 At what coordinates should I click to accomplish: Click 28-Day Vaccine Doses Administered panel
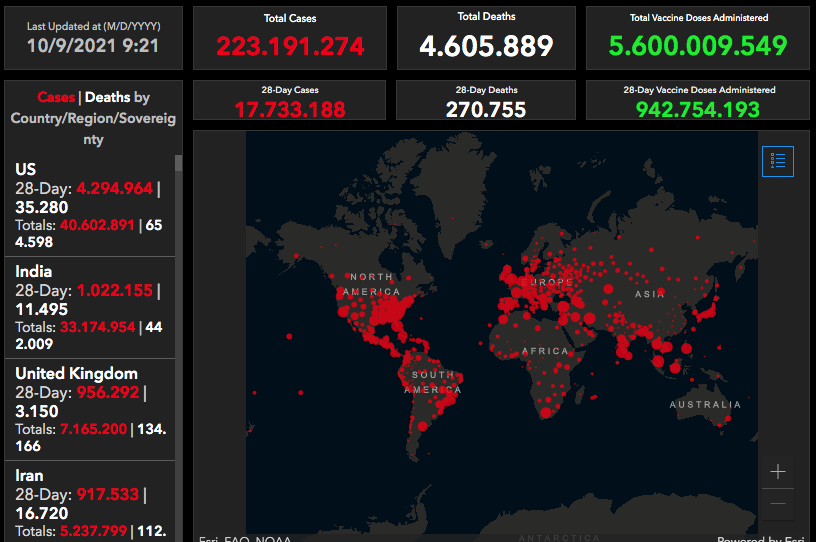tap(699, 101)
